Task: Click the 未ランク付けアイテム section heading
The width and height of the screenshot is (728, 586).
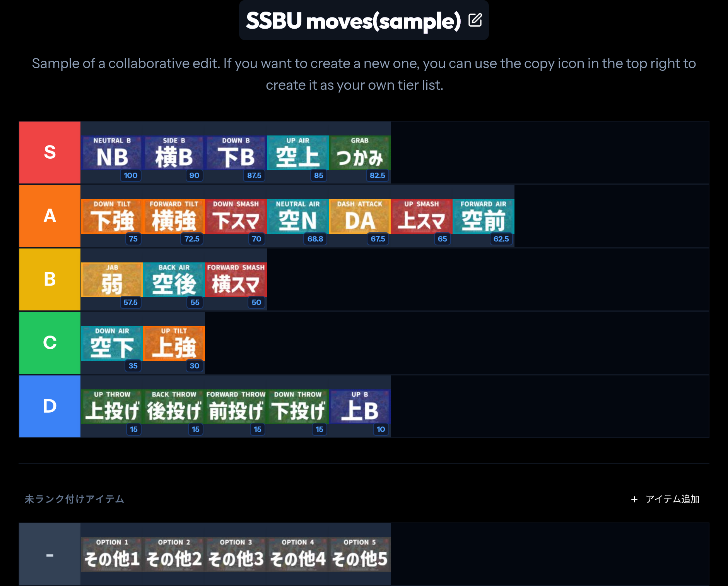Action: pos(74,499)
